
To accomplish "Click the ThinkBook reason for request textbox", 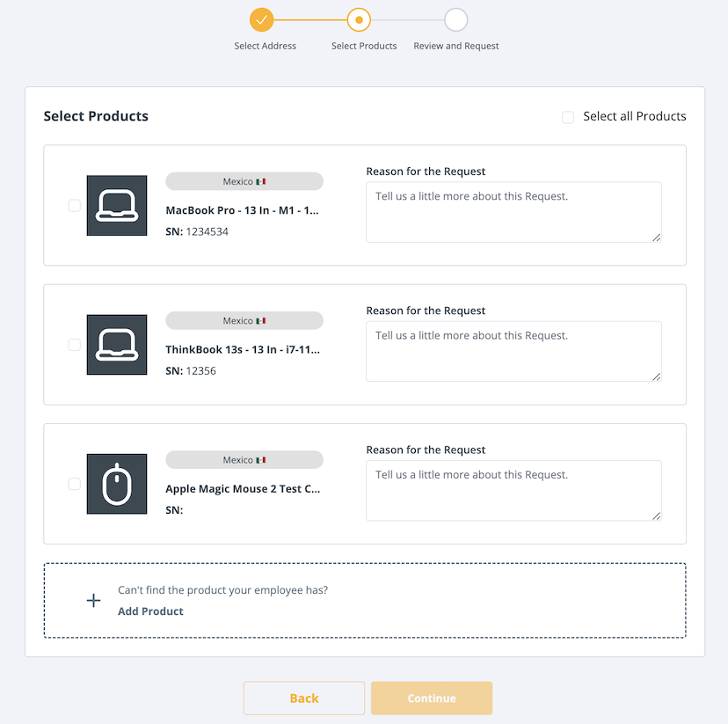I will click(x=513, y=350).
